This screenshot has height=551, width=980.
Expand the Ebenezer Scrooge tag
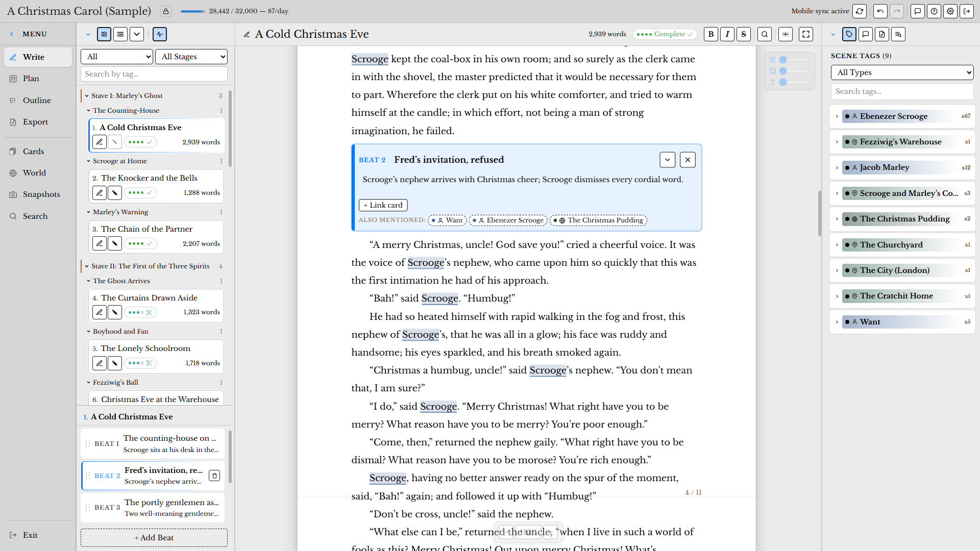click(837, 116)
